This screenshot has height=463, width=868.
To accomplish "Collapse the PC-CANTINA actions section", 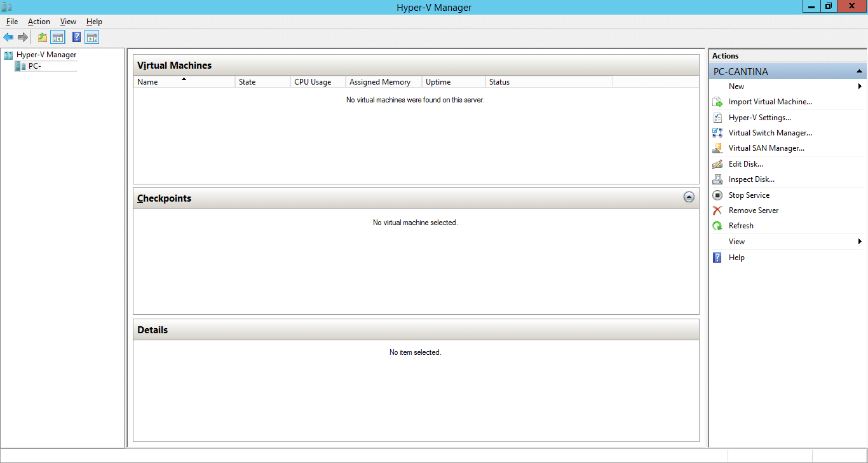I will [x=859, y=71].
